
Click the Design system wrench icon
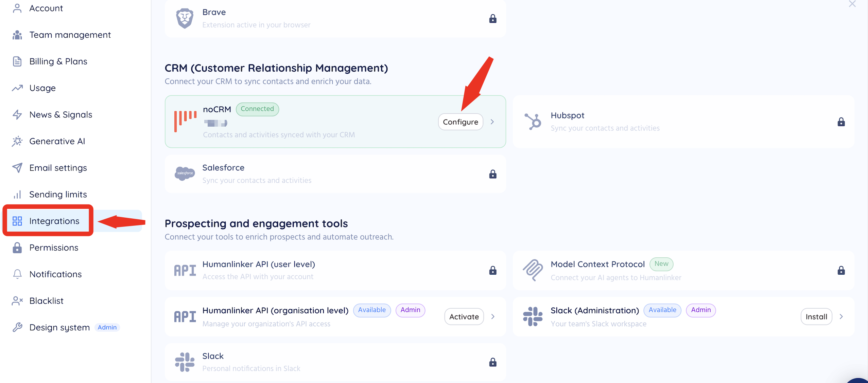click(17, 327)
